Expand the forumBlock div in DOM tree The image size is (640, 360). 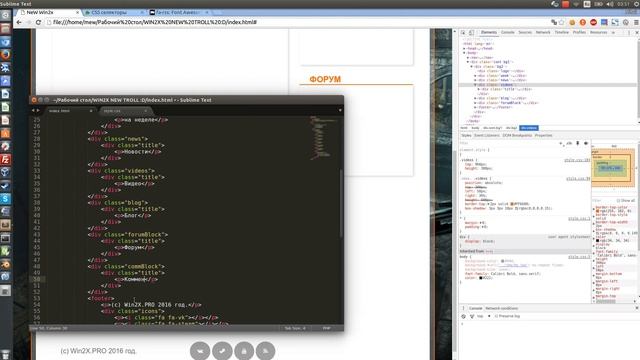click(x=476, y=103)
